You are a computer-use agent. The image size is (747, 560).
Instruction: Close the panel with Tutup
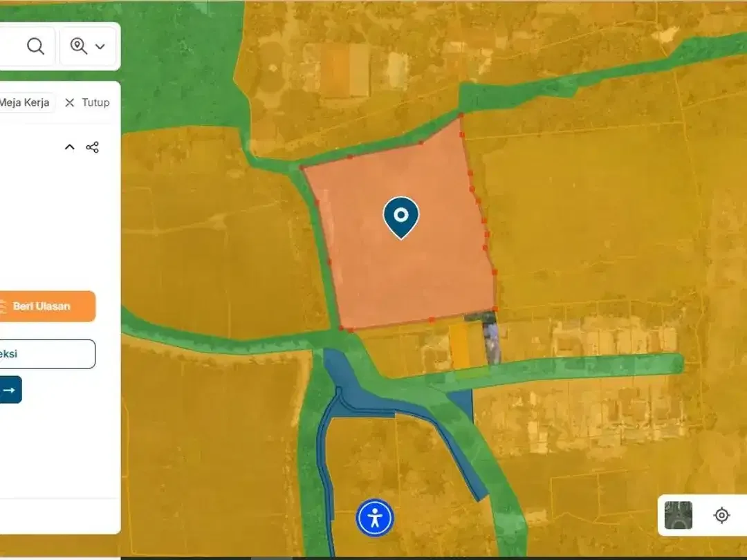(87, 102)
